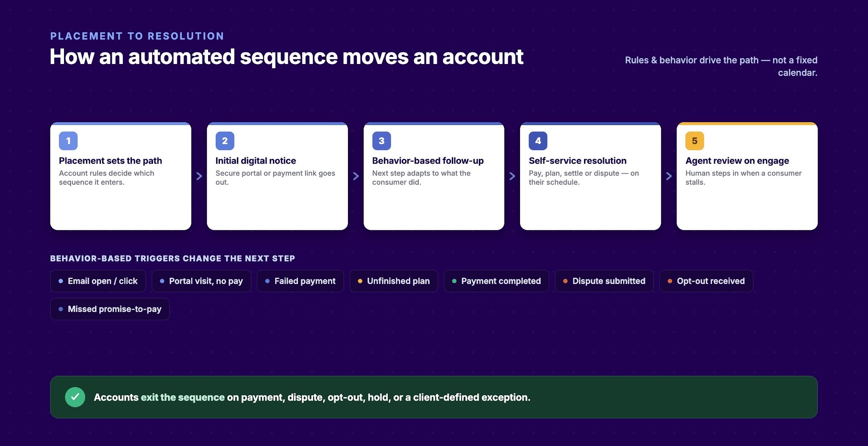This screenshot has height=446, width=868.
Task: Click the step 3 number badge
Action: [381, 141]
